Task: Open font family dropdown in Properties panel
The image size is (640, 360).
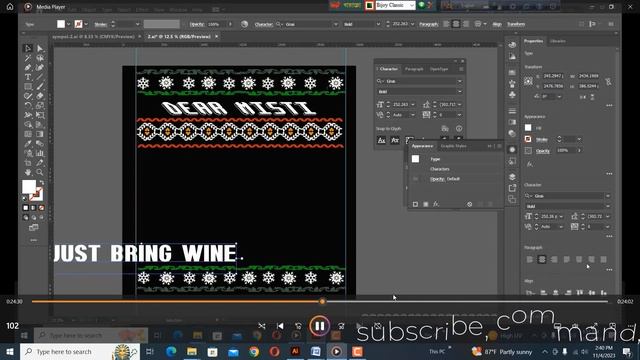Action: tap(608, 196)
